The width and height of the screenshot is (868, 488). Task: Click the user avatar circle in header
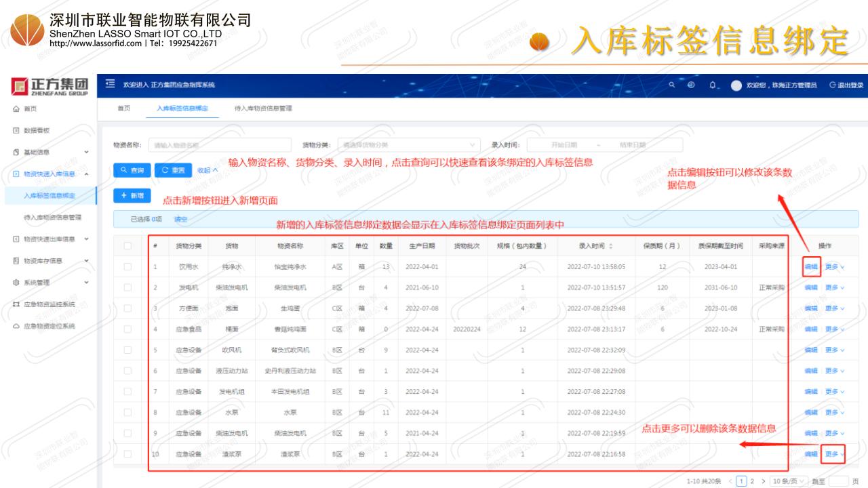[x=735, y=85]
